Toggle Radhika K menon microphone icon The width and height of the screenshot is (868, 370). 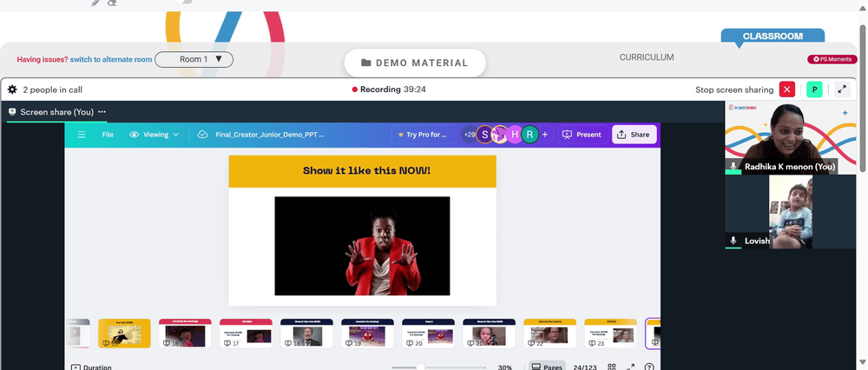(733, 166)
